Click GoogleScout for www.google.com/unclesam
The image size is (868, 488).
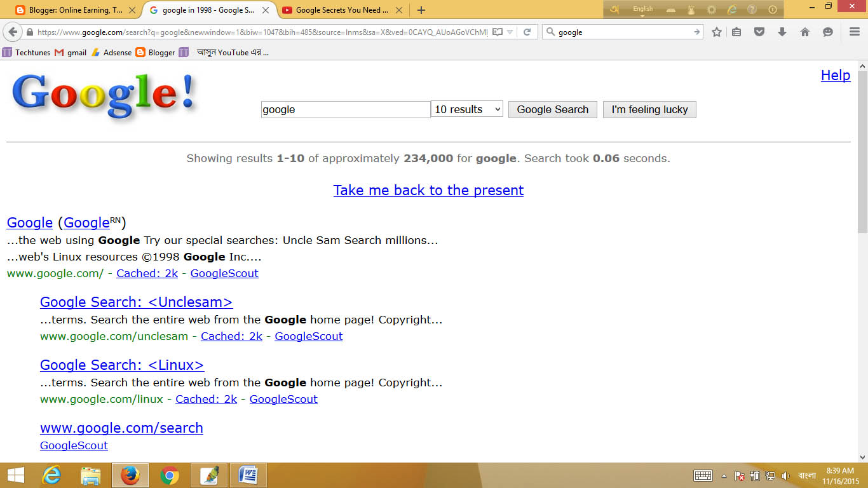(309, 336)
